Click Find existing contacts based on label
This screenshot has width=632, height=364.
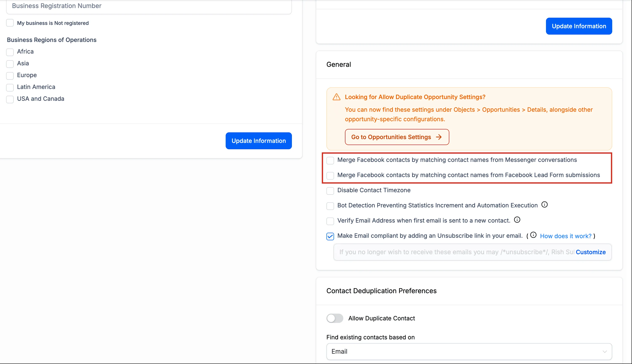[370, 337]
